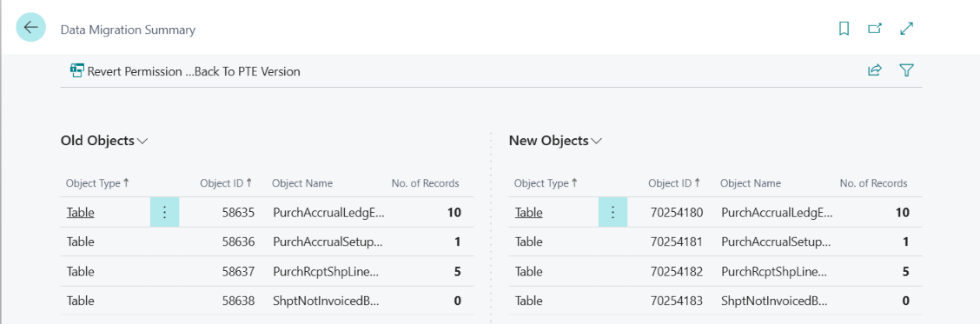Click ShptNotInvoicedB... name in New Objects
Image resolution: width=980 pixels, height=324 pixels.
(774, 301)
